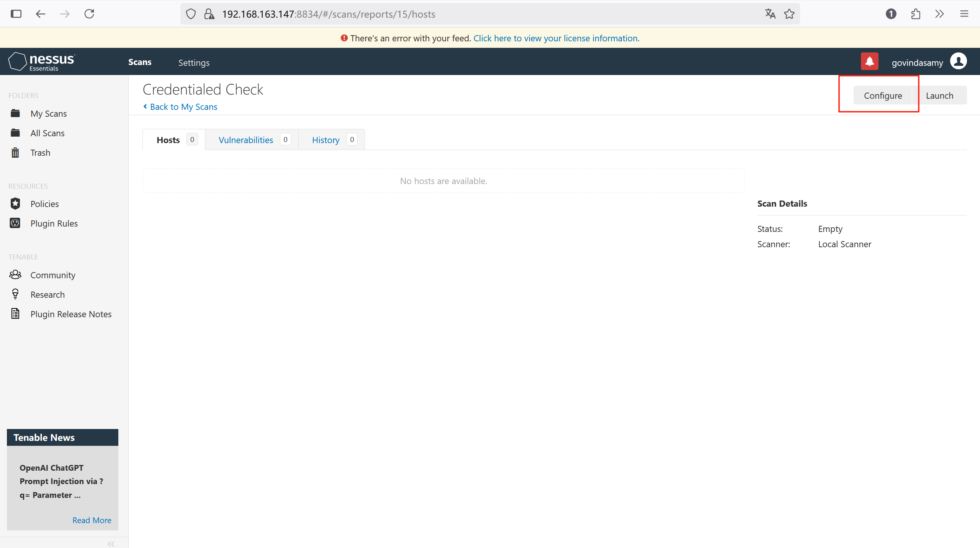The width and height of the screenshot is (980, 548).
Task: Open the browser hamburger menu
Action: click(964, 14)
